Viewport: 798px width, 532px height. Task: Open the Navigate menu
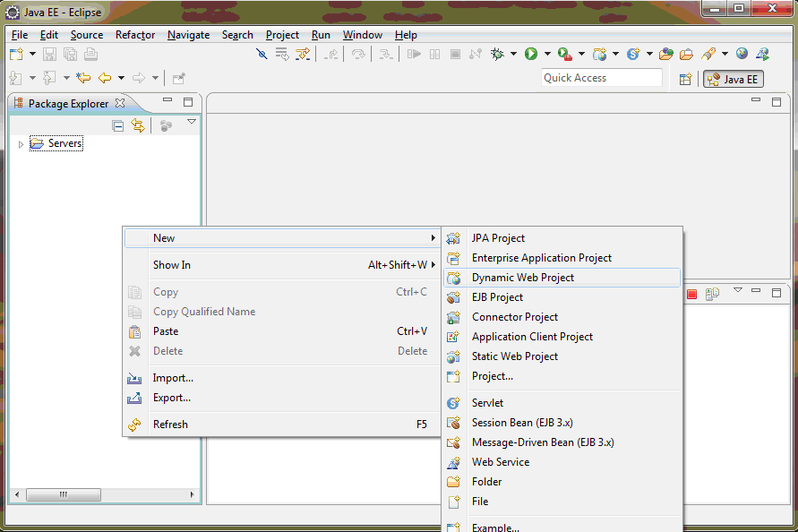(189, 35)
